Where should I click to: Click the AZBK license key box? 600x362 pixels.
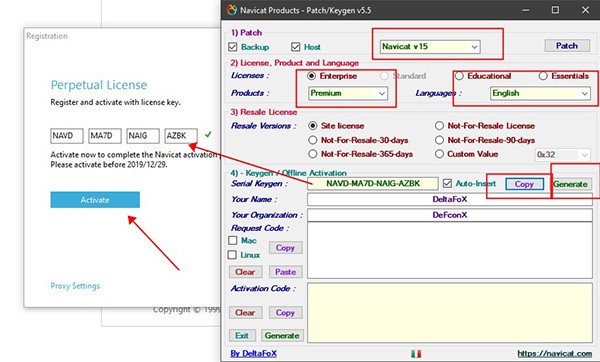tap(181, 136)
